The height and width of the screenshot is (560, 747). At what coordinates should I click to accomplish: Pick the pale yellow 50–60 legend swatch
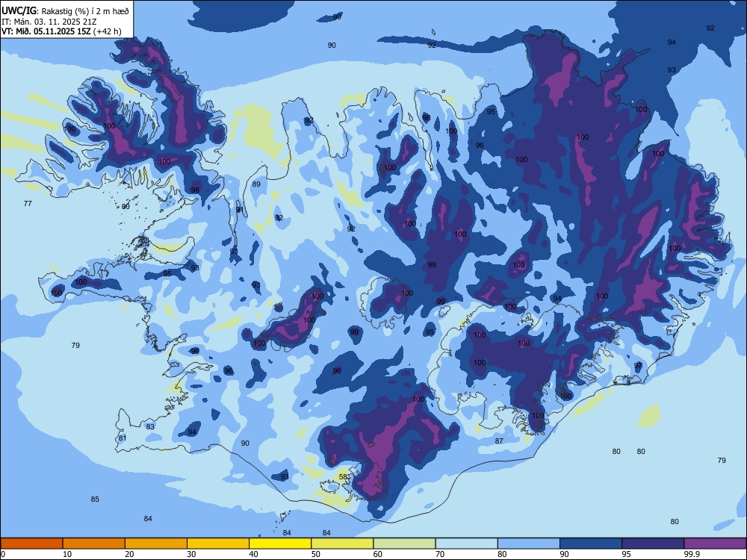point(342,544)
